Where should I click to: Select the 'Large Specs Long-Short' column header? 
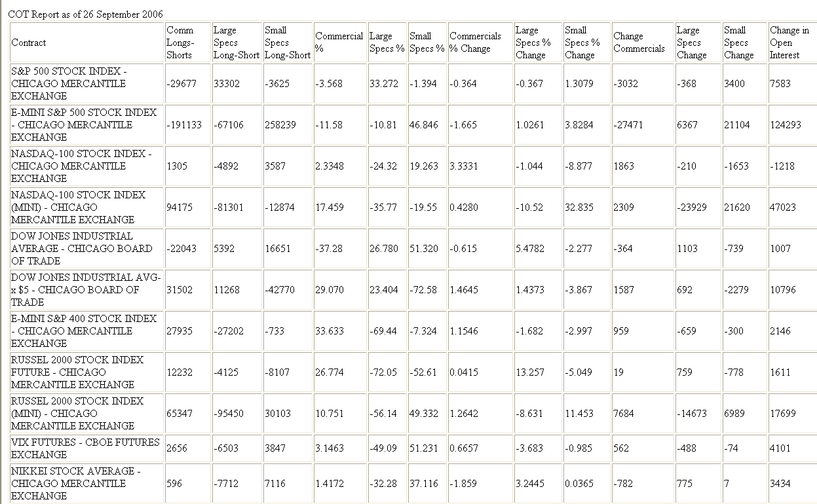237,43
